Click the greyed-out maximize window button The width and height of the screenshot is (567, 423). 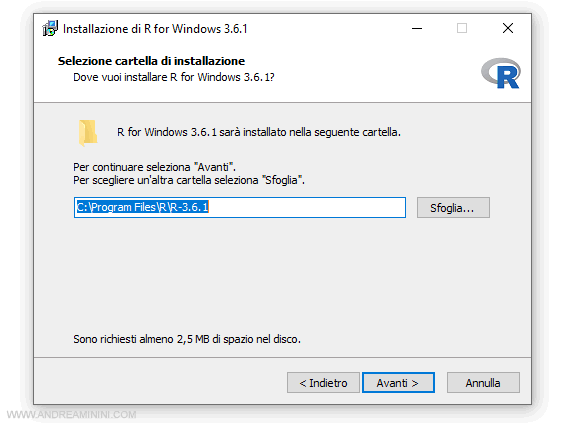462,28
